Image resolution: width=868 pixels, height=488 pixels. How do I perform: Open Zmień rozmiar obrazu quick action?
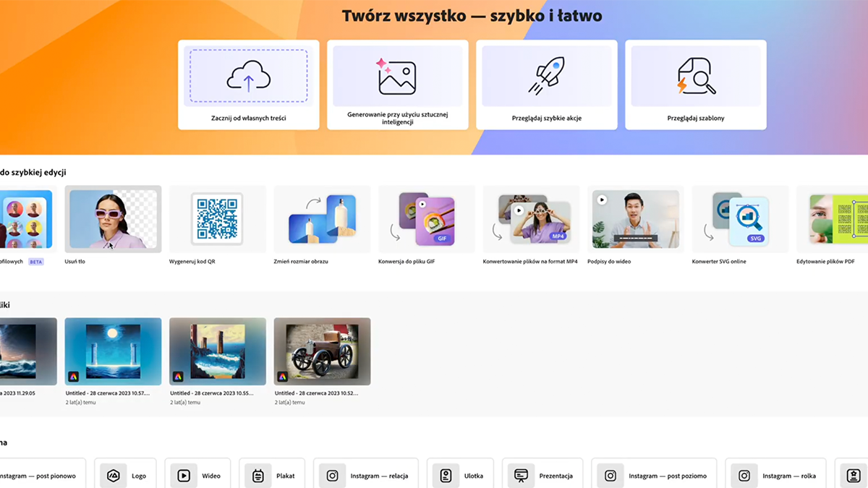click(322, 219)
